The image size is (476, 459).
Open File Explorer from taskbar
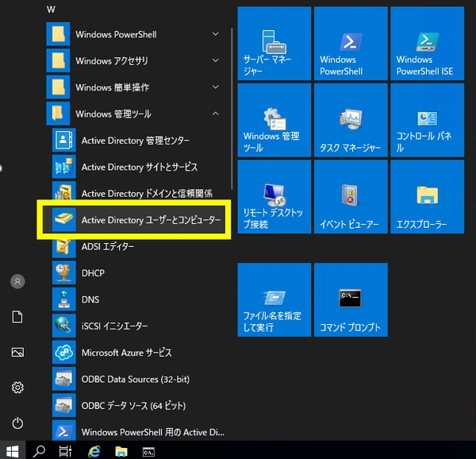pyautogui.click(x=121, y=451)
